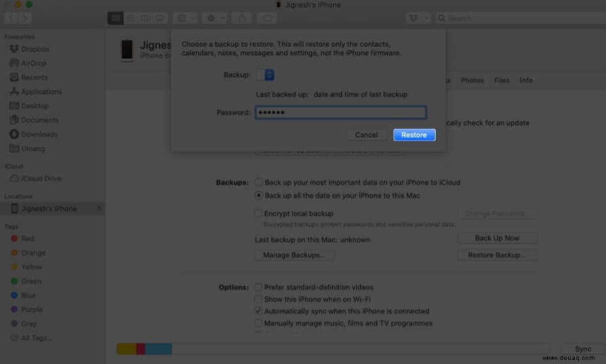
Task: Switch to the Files tab
Action: pyautogui.click(x=501, y=80)
